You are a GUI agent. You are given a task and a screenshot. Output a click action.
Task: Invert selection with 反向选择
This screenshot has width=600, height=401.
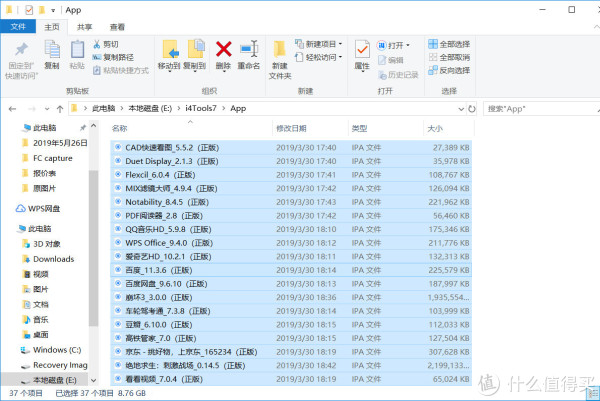(449, 70)
